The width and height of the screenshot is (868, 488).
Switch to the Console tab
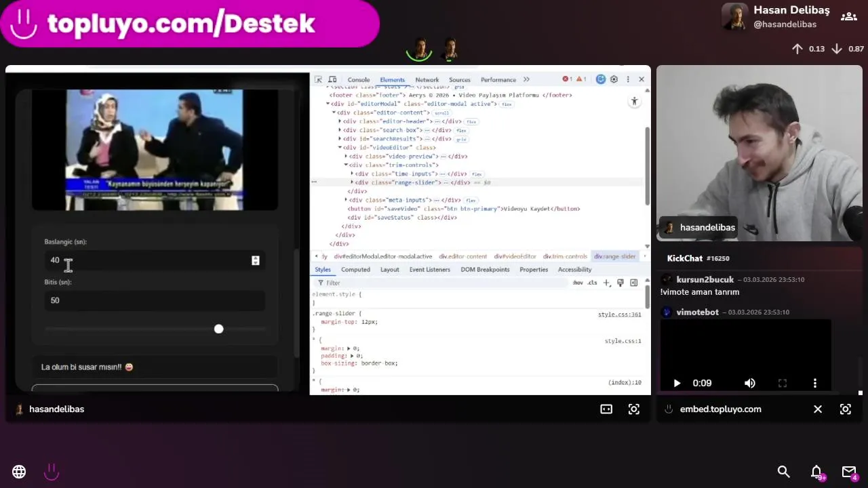click(359, 80)
